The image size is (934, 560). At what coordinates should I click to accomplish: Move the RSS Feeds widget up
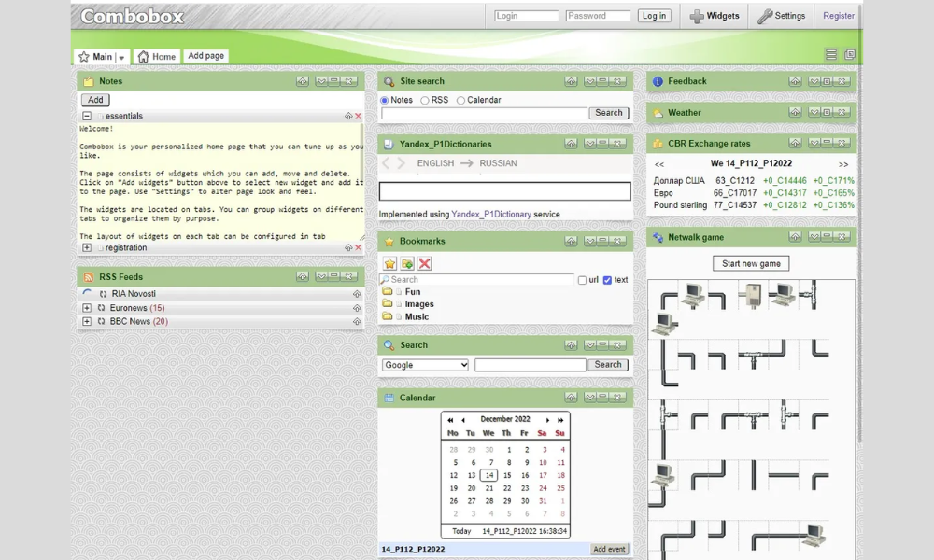[x=303, y=276]
